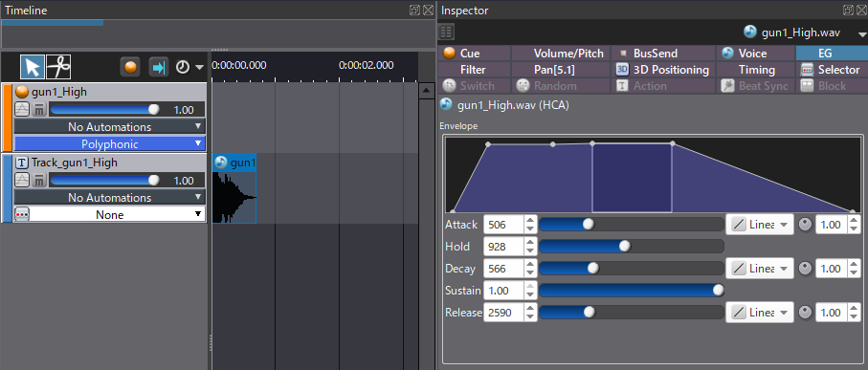Open the Pan[5.1] tab
This screenshot has height=370, width=868.
[x=561, y=70]
